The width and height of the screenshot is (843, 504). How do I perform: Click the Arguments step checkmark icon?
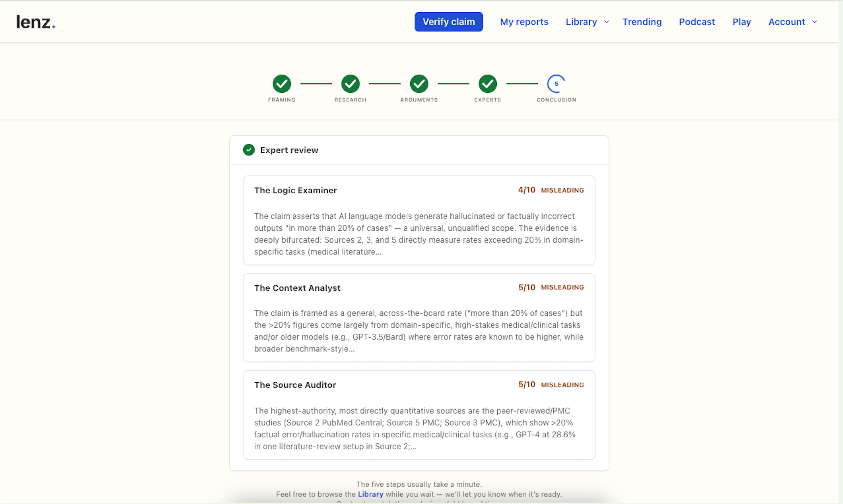(x=419, y=84)
